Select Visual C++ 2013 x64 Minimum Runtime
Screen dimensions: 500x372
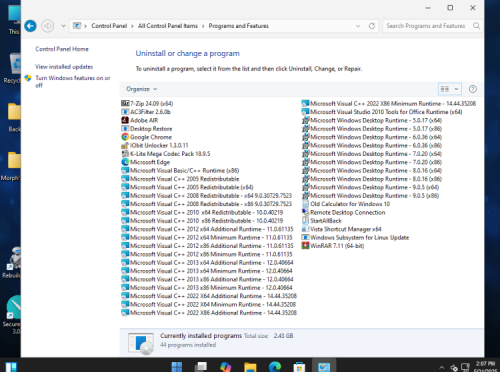[207, 271]
